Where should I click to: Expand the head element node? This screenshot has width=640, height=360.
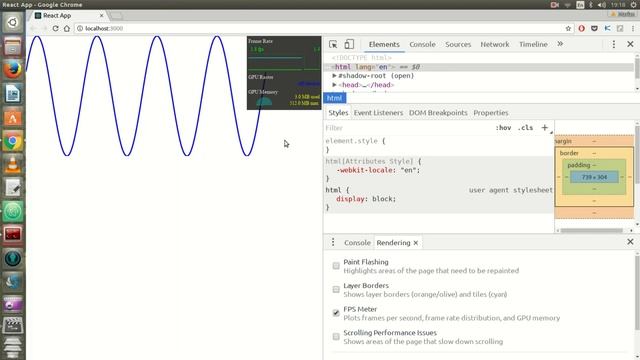[x=334, y=85]
